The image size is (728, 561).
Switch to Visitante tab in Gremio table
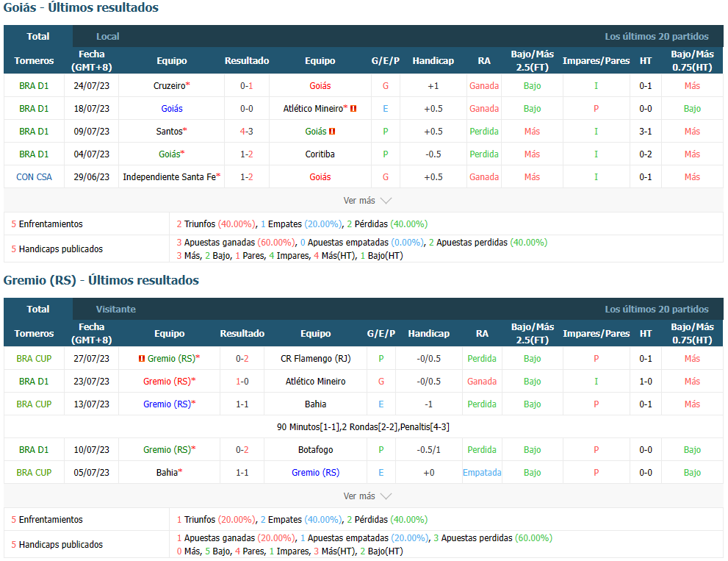pos(115,309)
